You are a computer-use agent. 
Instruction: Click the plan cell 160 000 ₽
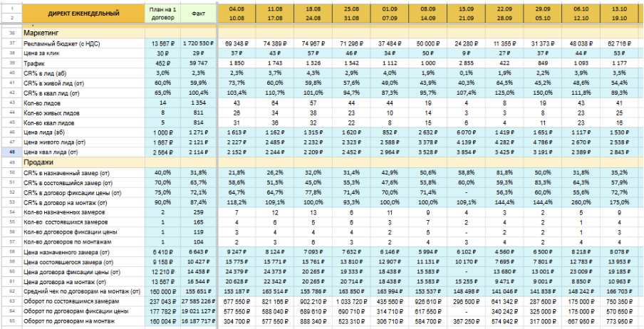point(162,292)
